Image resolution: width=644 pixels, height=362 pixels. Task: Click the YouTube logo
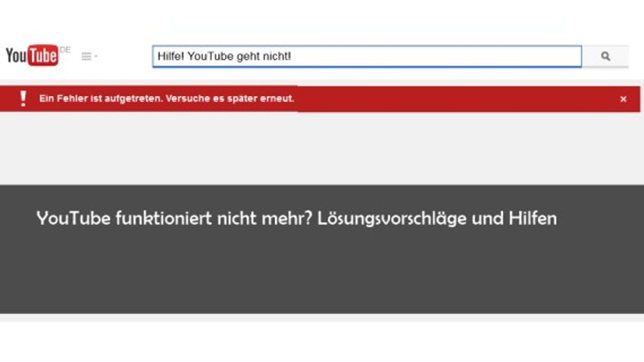coord(32,55)
